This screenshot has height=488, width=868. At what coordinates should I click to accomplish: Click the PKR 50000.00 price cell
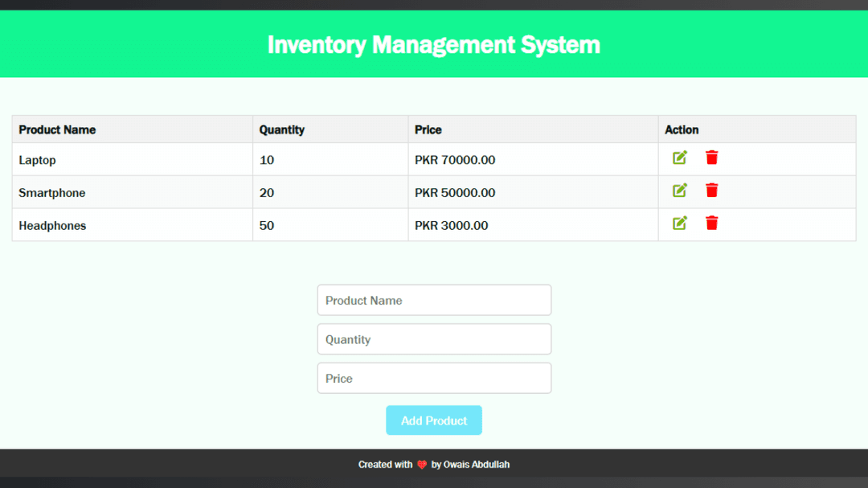(x=455, y=193)
